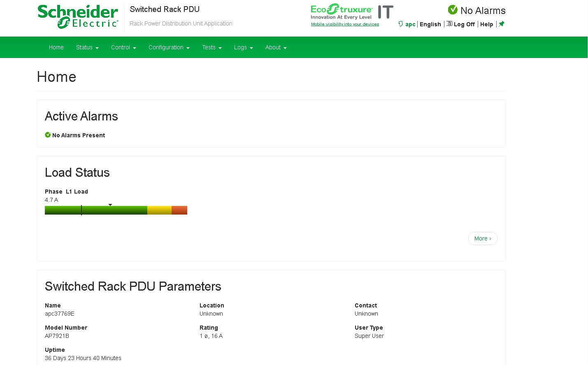Expand the Configuration dropdown menu
Image resolution: width=588 pixels, height=365 pixels.
(169, 47)
